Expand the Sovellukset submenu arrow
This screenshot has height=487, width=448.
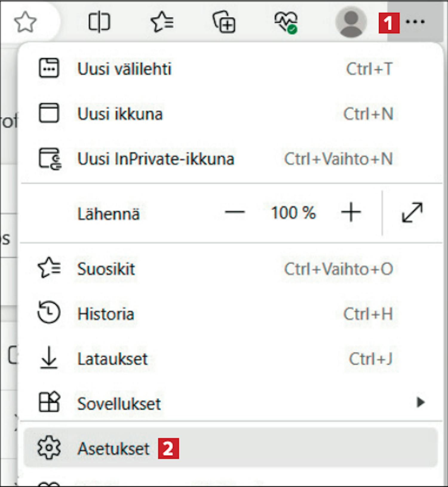pyautogui.click(x=421, y=402)
